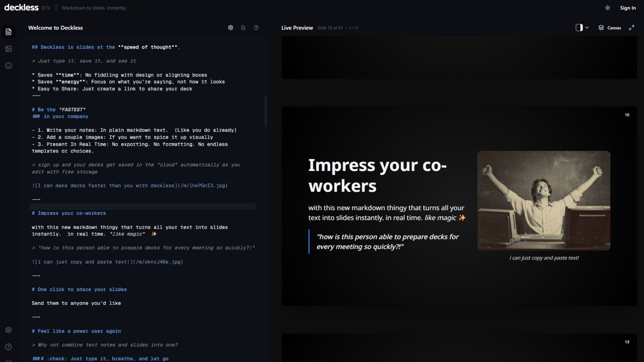
Task: Click the file download icon in editor header
Action: (x=243, y=28)
